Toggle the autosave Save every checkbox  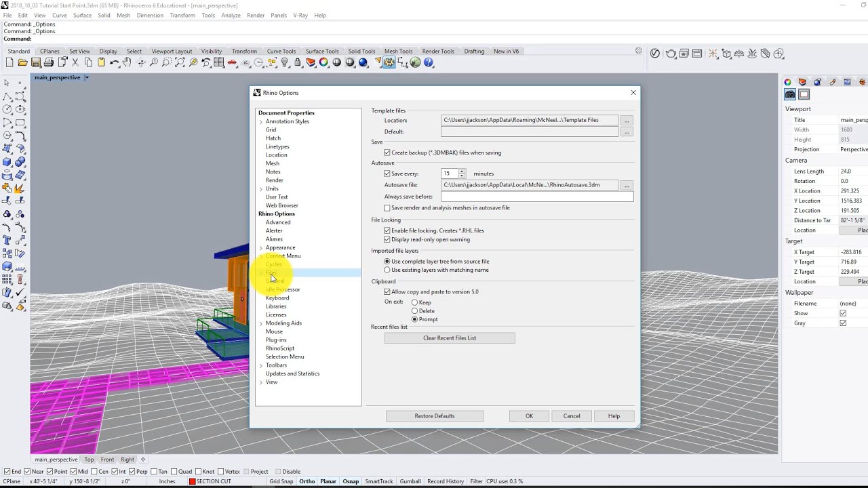click(x=387, y=174)
